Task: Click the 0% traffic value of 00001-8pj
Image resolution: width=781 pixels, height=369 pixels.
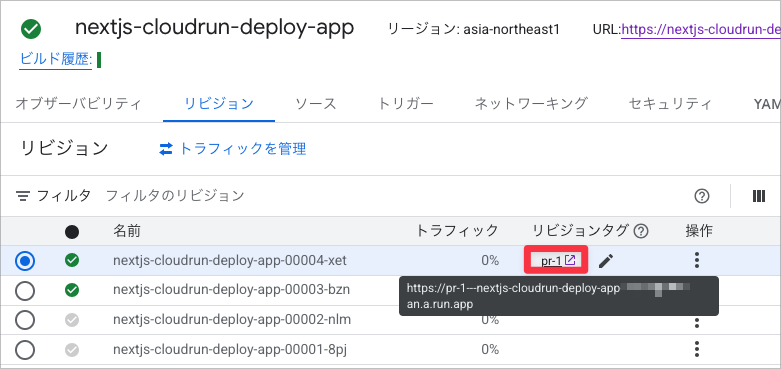Action: 490,350
